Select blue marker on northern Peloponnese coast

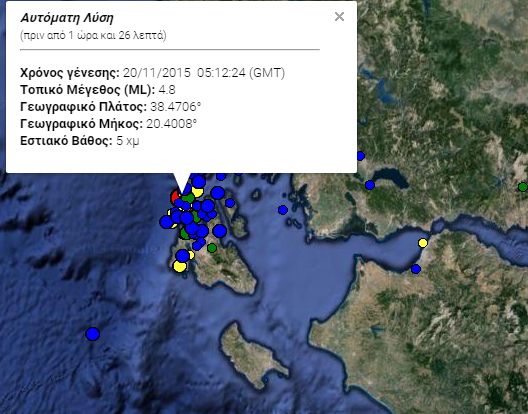tap(416, 269)
